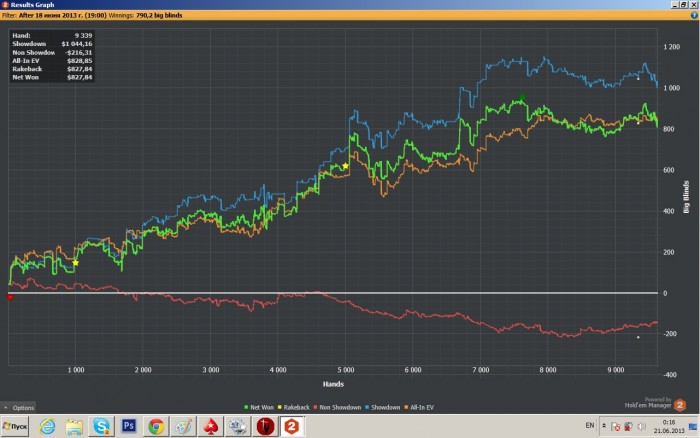Switch to Hold'em Manager 2 in the taskbar
The width and height of the screenshot is (700, 438).
click(292, 426)
